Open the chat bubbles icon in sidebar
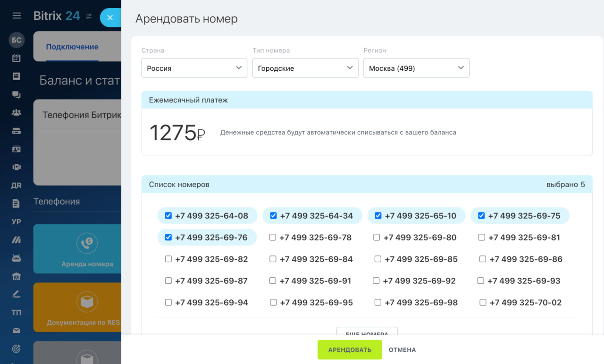Screen dimensions: 604x364 tap(17, 95)
